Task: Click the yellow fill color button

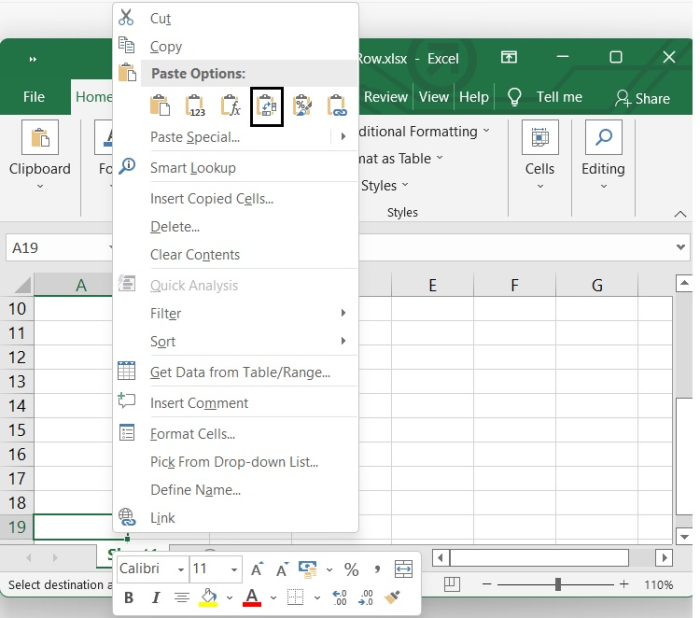Action: coord(208,598)
